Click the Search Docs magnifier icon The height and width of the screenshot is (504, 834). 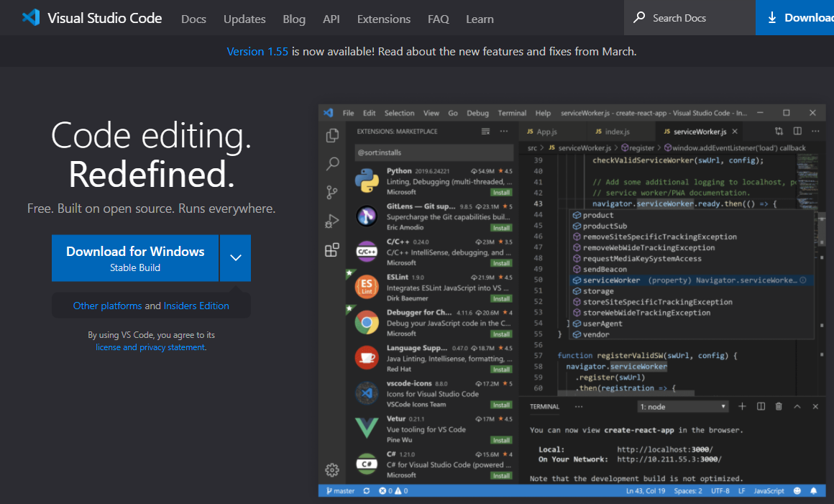639,17
